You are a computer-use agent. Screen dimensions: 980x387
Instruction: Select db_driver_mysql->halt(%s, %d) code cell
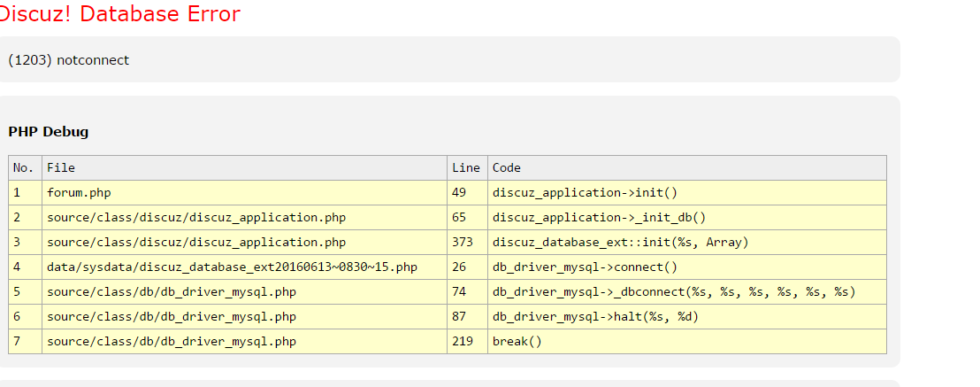click(687, 317)
